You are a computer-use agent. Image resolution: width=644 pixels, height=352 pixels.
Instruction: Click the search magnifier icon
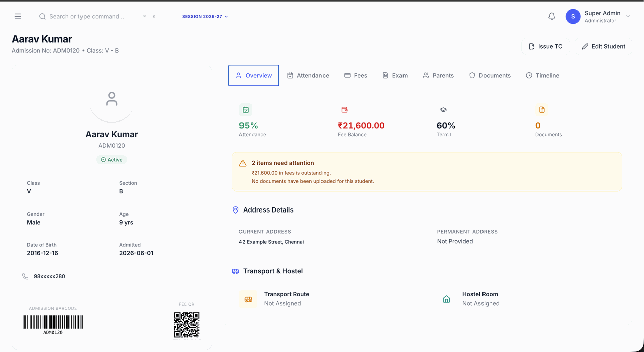pos(42,16)
